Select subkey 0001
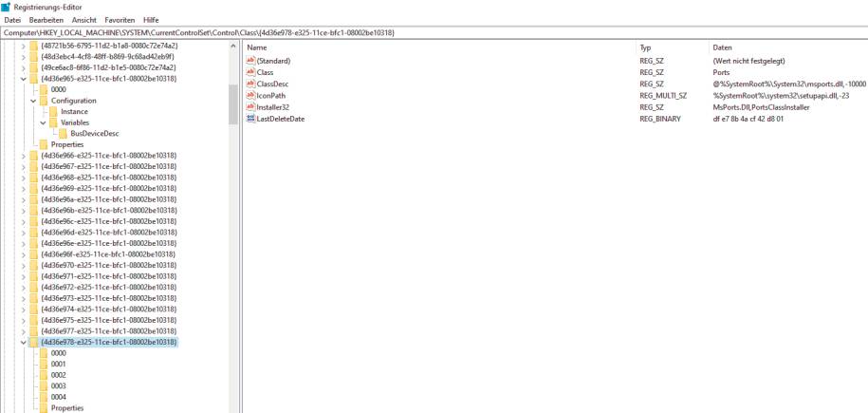 [x=58, y=365]
